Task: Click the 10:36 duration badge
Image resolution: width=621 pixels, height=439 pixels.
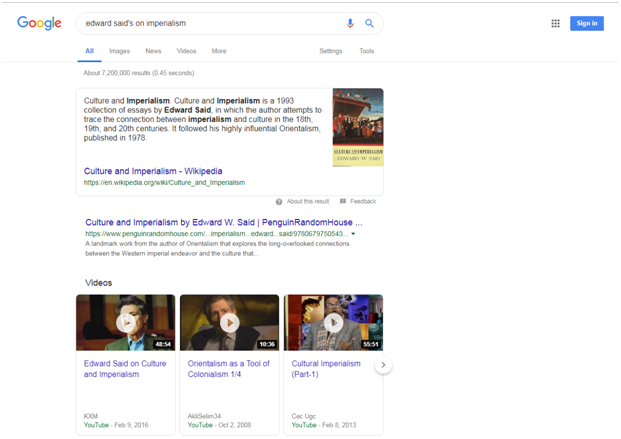Action: tap(267, 344)
